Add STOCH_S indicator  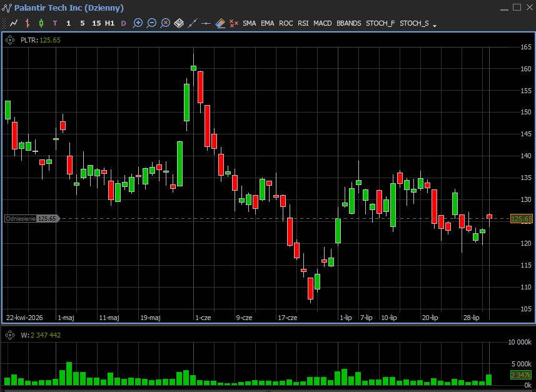pyautogui.click(x=414, y=23)
